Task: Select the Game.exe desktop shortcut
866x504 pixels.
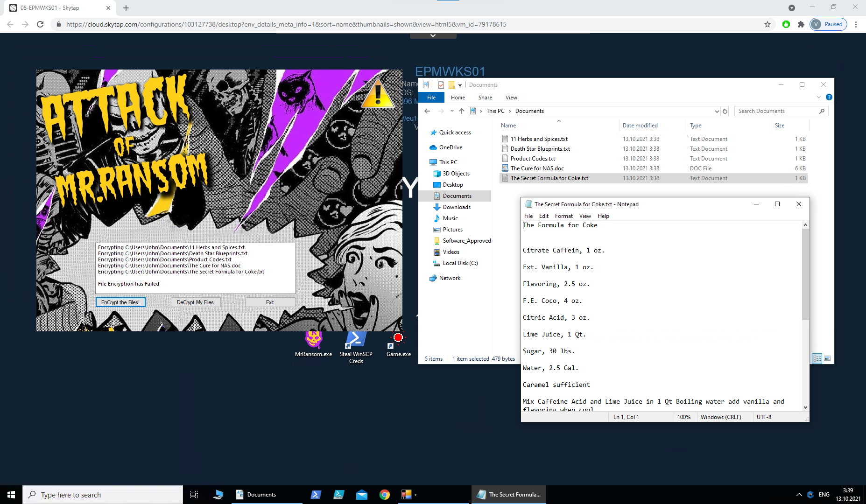Action: [x=398, y=344]
